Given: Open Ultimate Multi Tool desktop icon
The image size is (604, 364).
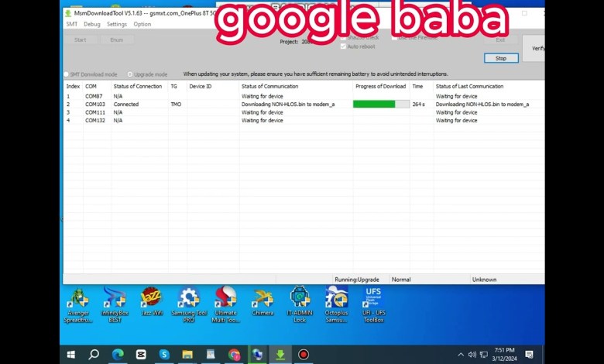Looking at the screenshot, I should pyautogui.click(x=225, y=298).
